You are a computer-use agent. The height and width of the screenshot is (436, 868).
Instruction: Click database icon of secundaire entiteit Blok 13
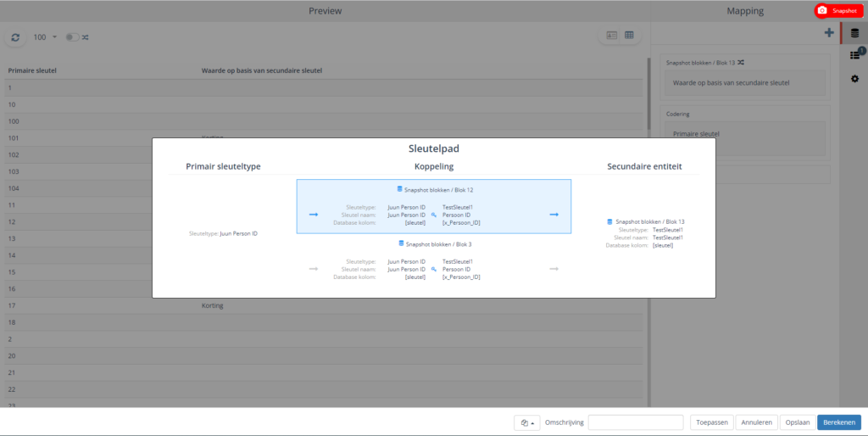coord(610,221)
